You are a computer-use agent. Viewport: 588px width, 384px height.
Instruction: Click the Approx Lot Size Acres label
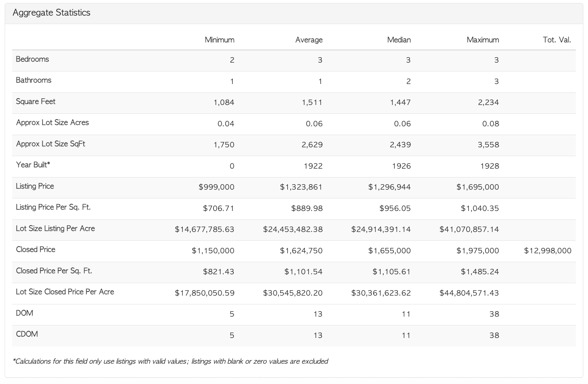(x=52, y=123)
